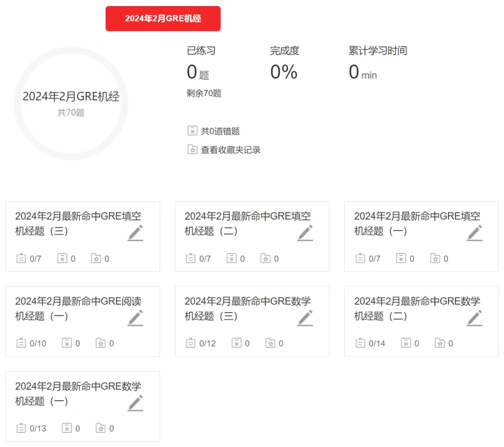Click clipboard progress icon on 阅读机经题（一）card
This screenshot has height=447, width=504.
pyautogui.click(x=21, y=343)
